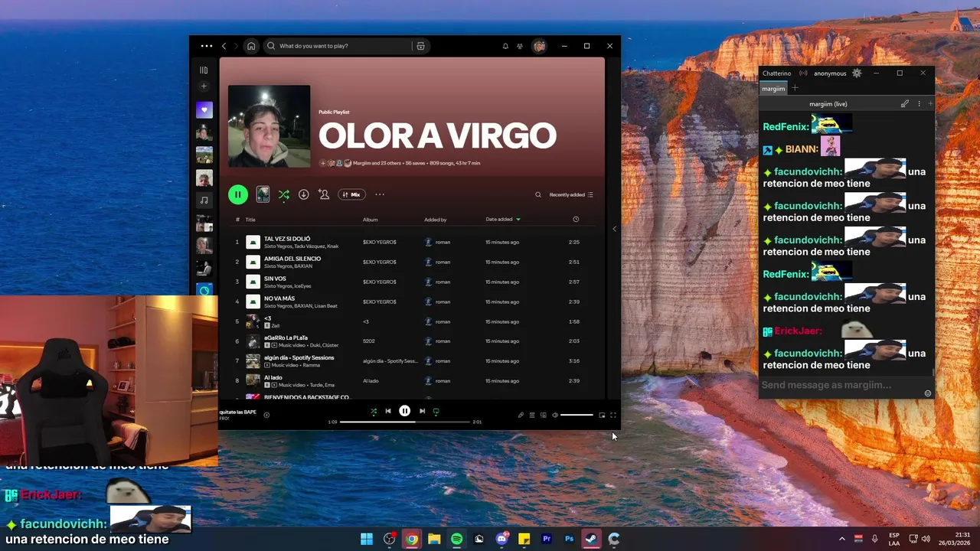Toggle repeat in player bar
The image size is (980, 551).
coord(436,411)
